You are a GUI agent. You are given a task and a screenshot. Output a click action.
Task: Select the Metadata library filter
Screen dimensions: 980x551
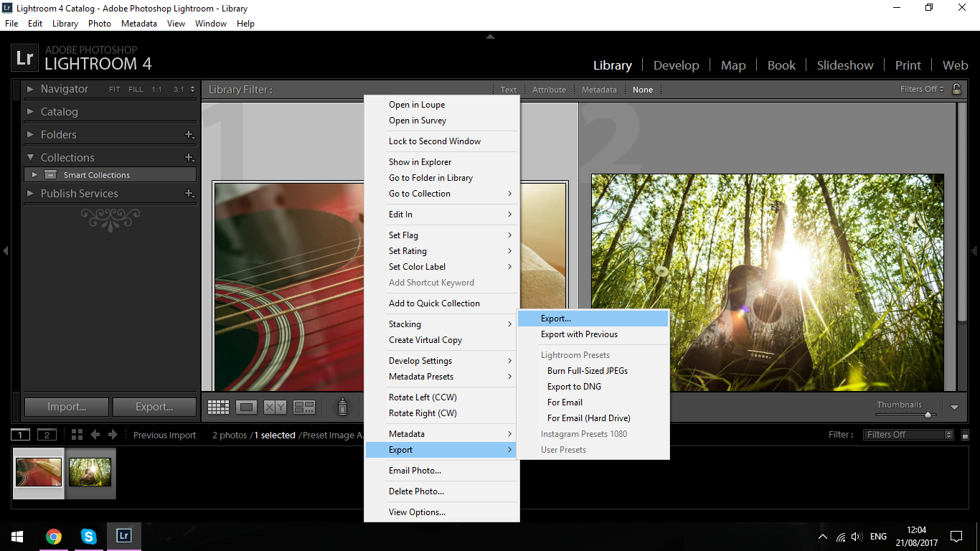599,90
